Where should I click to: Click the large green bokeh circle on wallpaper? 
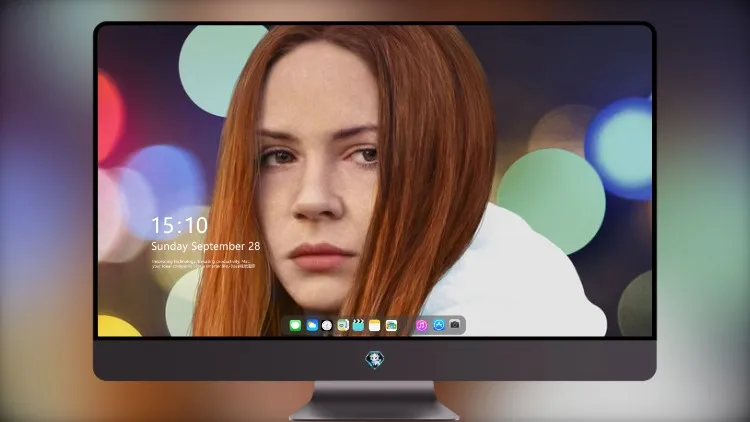pyautogui.click(x=551, y=201)
